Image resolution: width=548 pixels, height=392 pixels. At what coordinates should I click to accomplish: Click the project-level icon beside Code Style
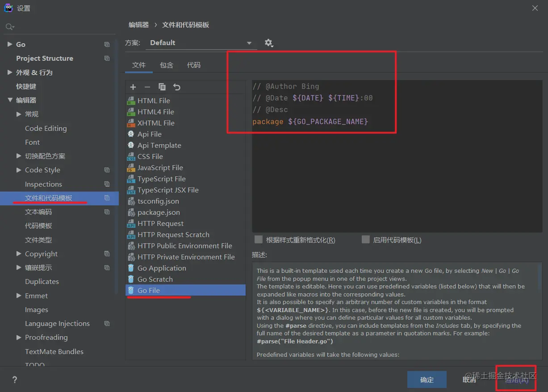click(x=107, y=170)
